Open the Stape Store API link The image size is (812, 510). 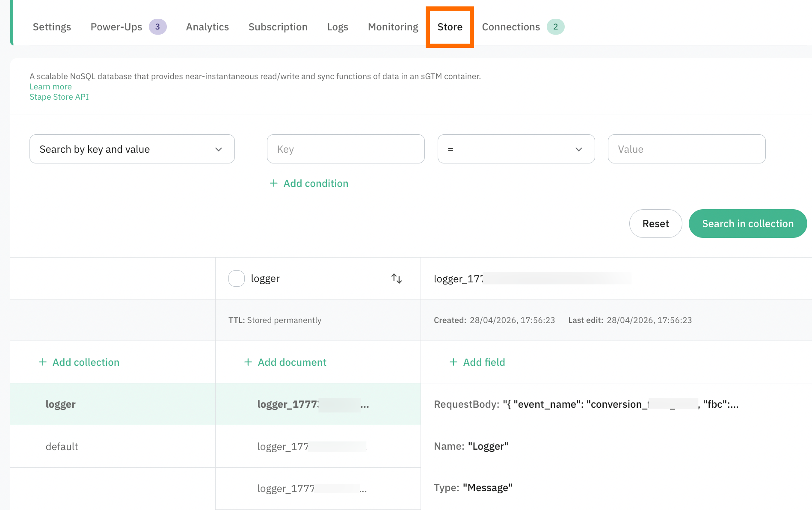point(59,97)
